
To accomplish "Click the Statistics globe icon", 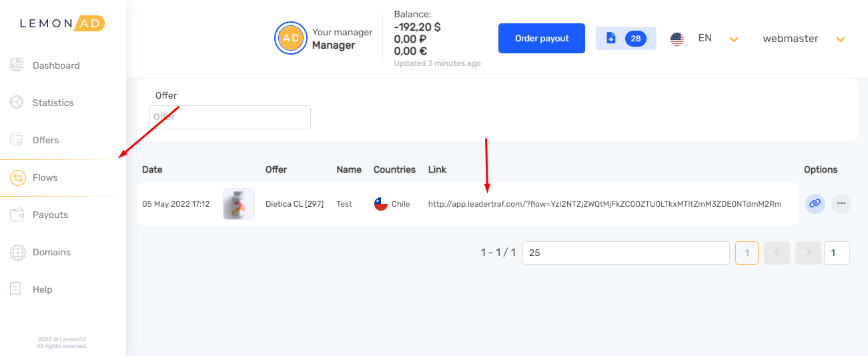I will pos(17,103).
